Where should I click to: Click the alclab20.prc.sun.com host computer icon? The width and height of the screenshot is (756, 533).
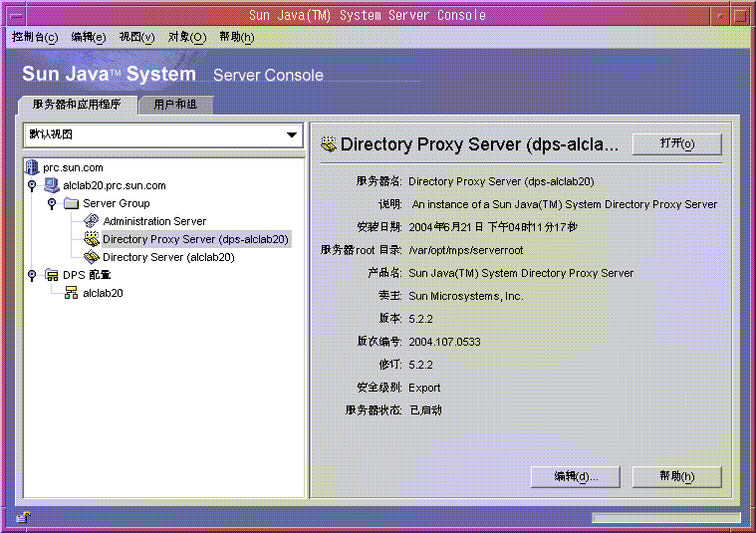click(51, 185)
